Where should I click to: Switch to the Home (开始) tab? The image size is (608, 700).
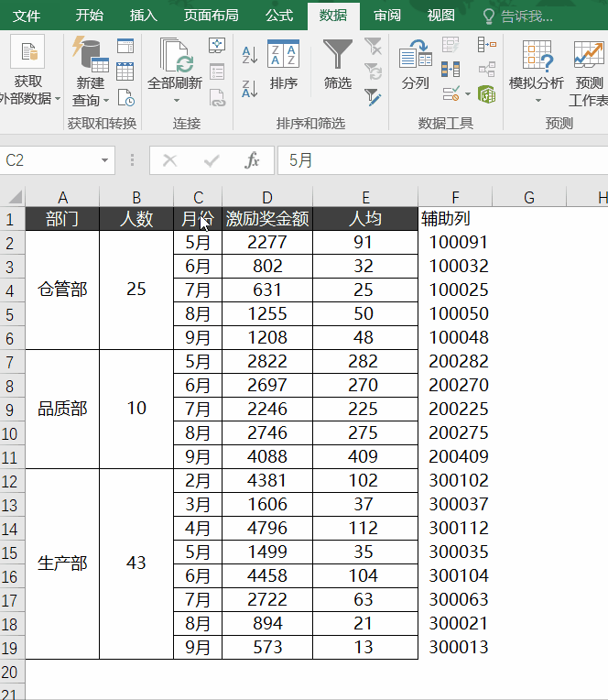[89, 16]
